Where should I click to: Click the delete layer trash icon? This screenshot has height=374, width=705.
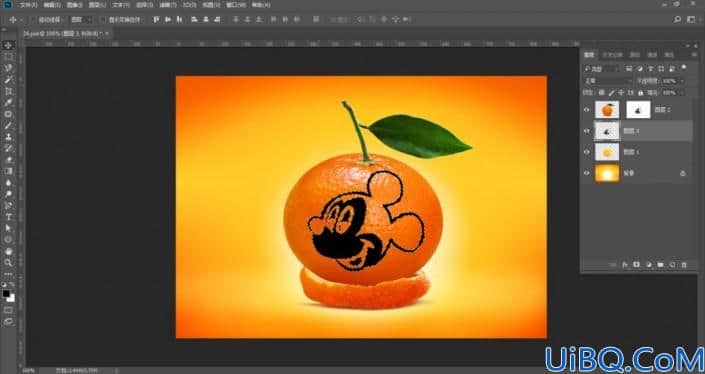684,265
